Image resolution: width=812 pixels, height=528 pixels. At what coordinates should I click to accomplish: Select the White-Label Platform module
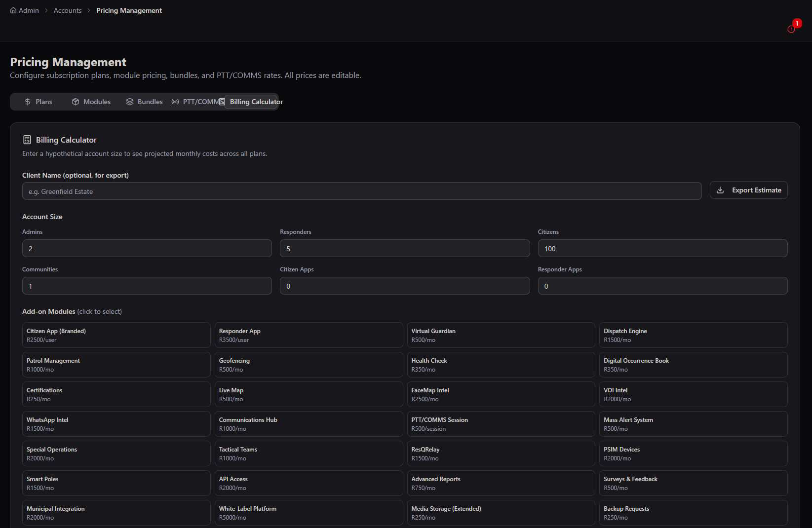pos(309,513)
